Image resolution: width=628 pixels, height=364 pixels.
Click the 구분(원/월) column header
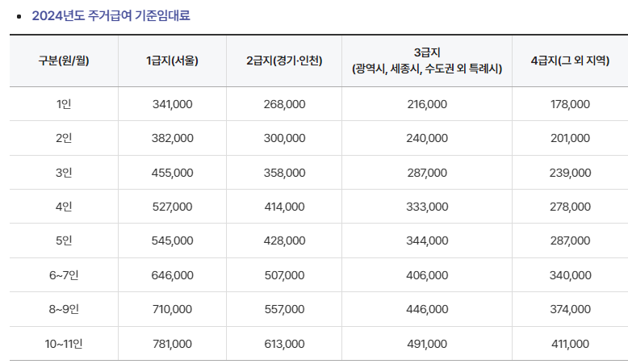[x=64, y=61]
